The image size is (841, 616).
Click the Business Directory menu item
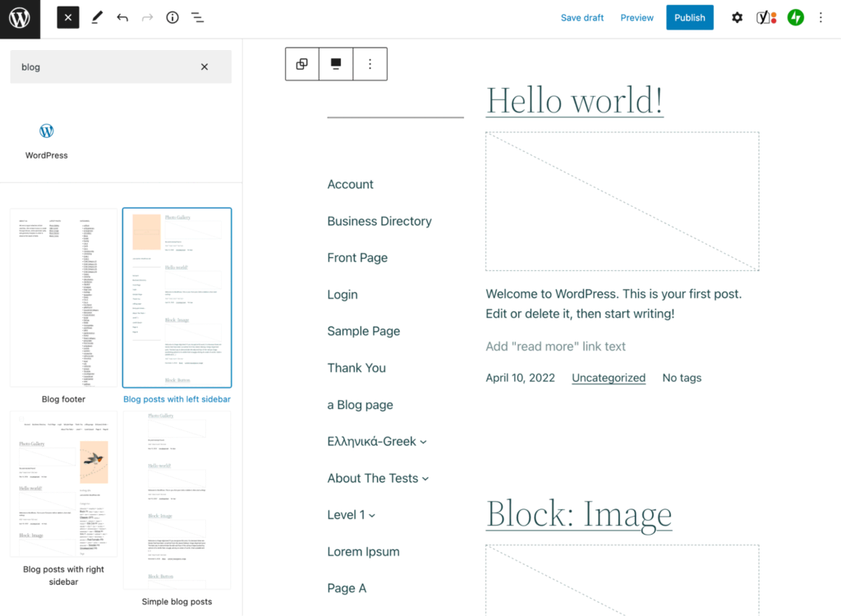(x=379, y=221)
